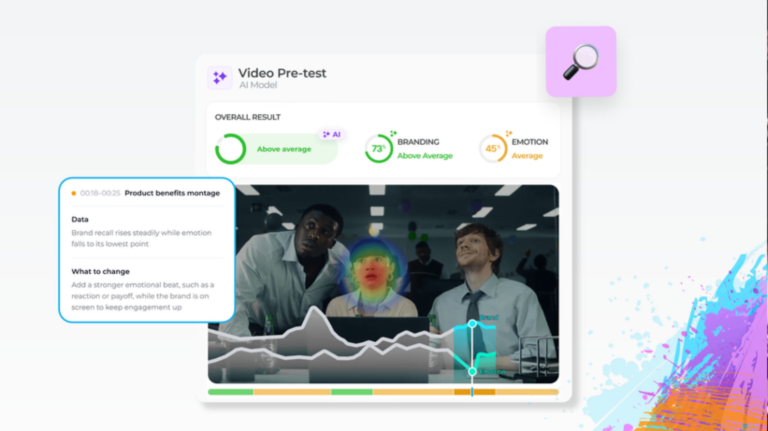The image size is (768, 431).
Task: Click the Brand recall rises steadily text
Action: coord(142,238)
